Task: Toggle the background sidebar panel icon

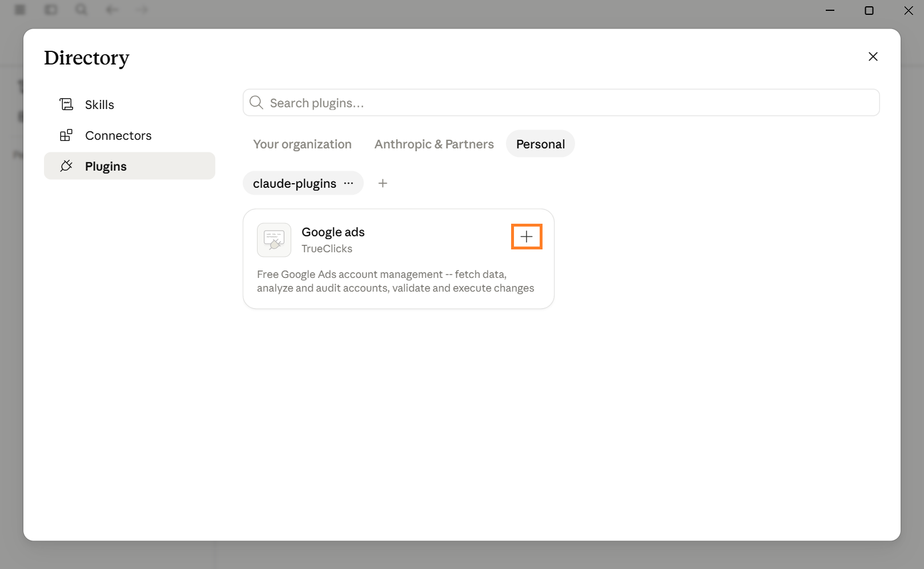Action: coord(51,10)
